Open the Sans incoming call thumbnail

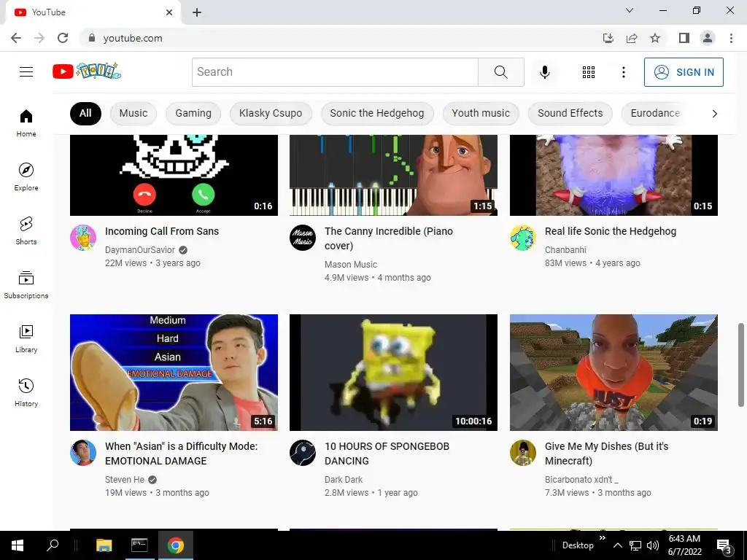[x=174, y=175]
